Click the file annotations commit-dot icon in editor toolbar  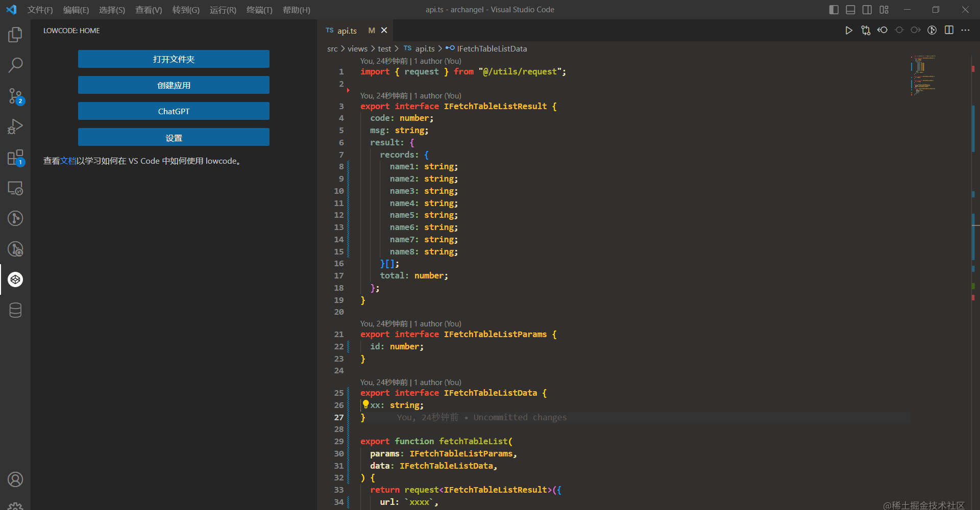tap(899, 31)
